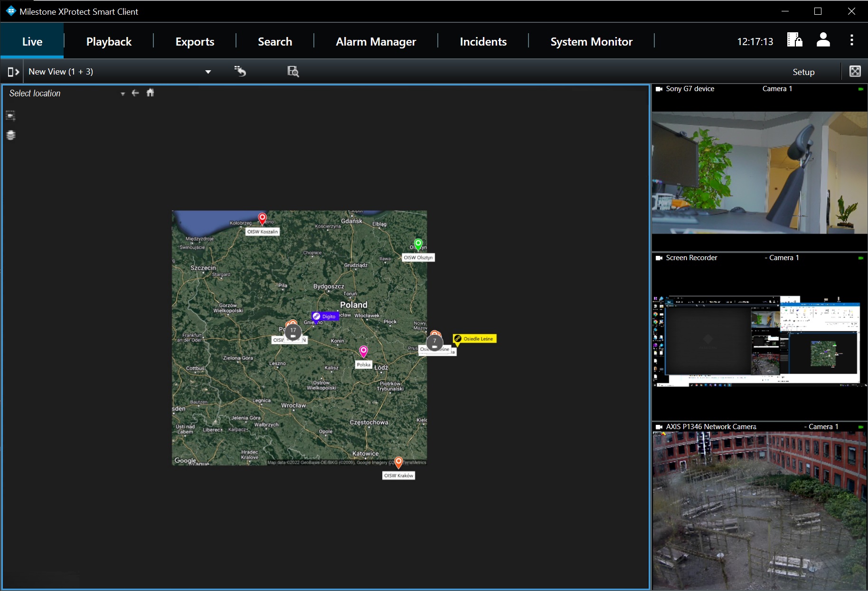Open the Select location dropdown
Screen dimensions: 868x591
[x=123, y=94]
